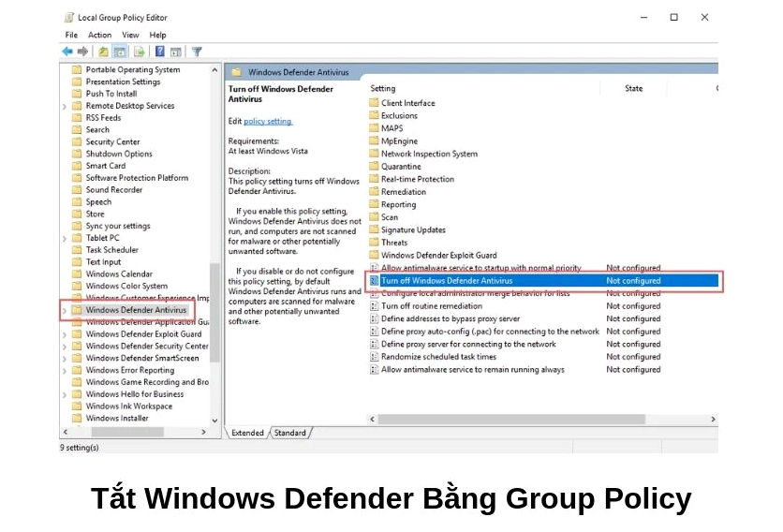
Task: Expand the Remote Desktop Services tree node
Action: click(x=65, y=106)
